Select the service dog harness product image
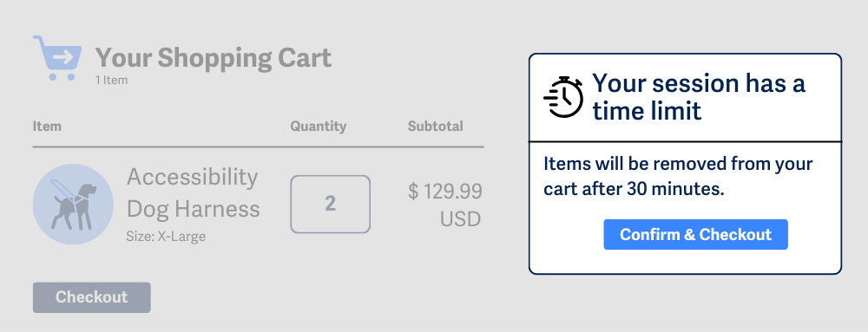This screenshot has width=868, height=332. coord(73,205)
